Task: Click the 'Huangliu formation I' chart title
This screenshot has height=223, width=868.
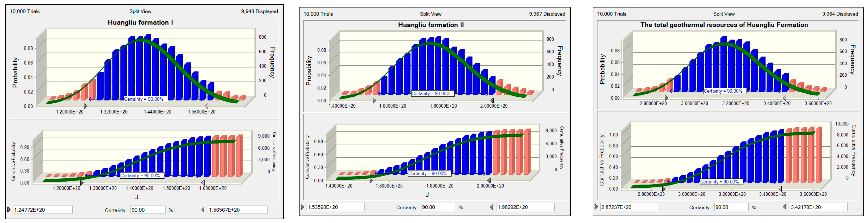Action: [x=141, y=23]
